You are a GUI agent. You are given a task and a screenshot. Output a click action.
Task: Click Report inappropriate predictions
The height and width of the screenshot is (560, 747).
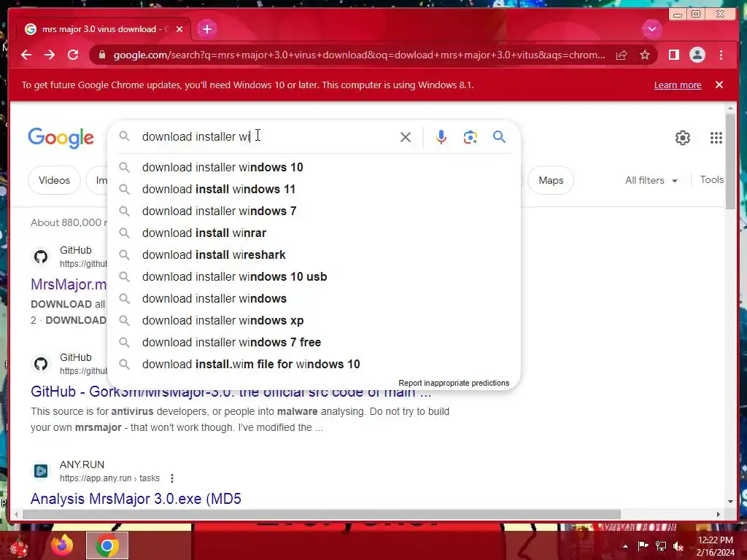tap(454, 383)
